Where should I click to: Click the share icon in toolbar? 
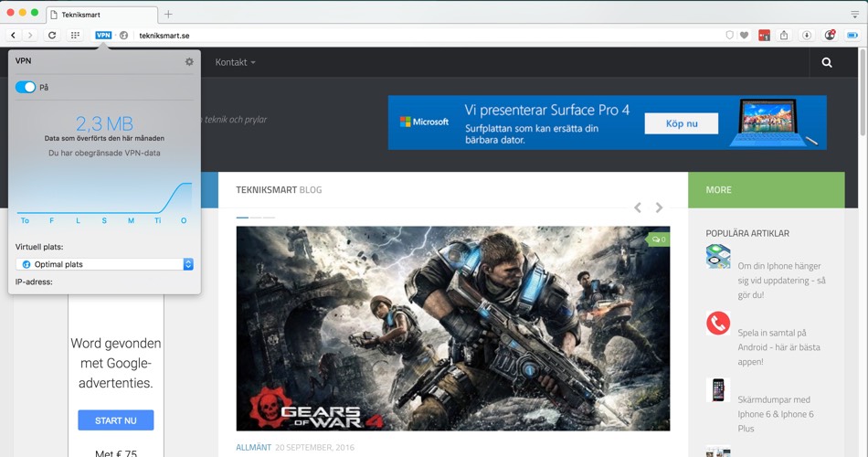[x=784, y=35]
